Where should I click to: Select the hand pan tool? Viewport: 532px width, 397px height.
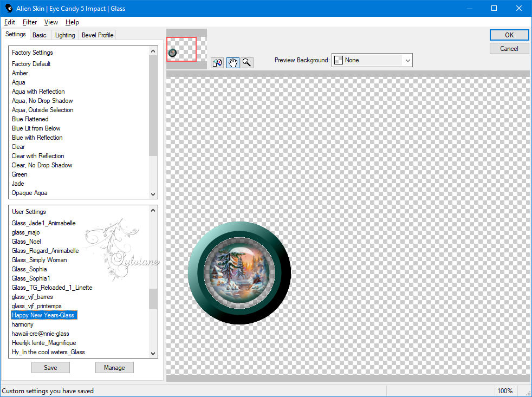(233, 63)
